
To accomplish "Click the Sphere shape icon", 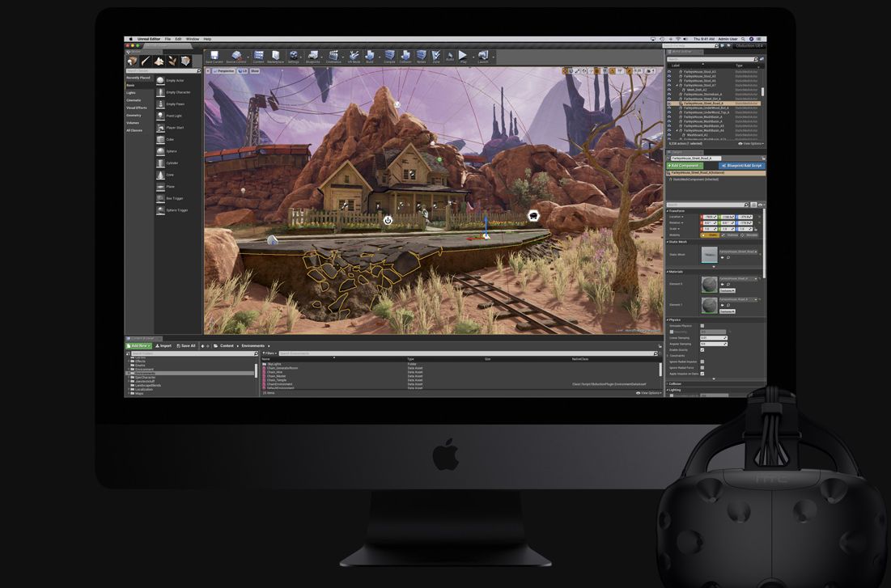I will (161, 152).
